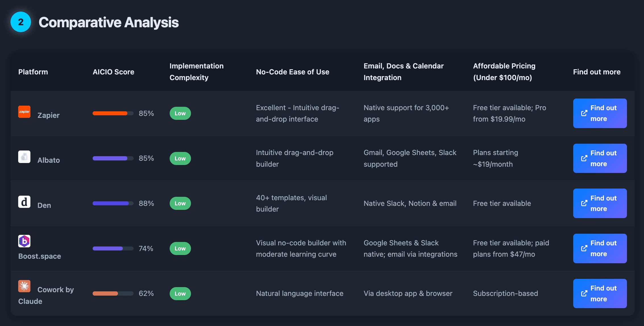Click the Platform column header

[33, 72]
